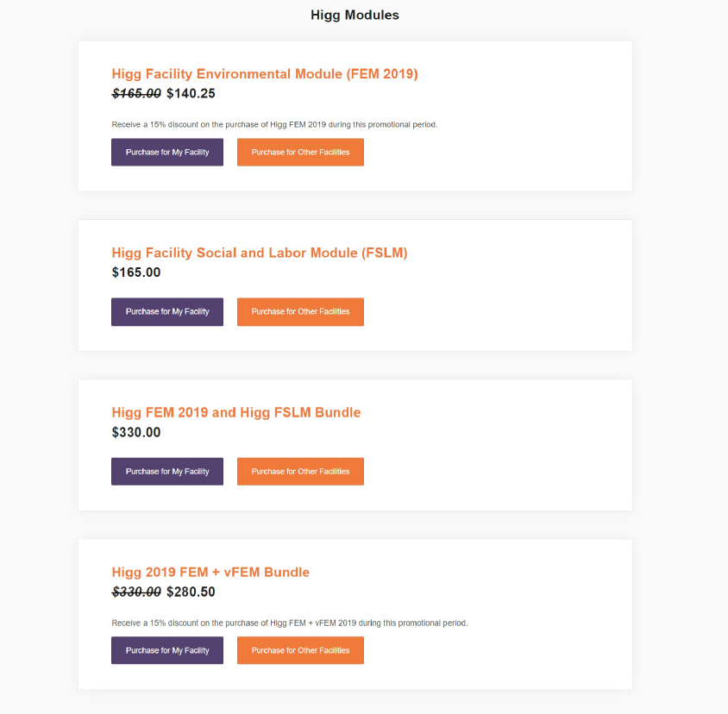Open Higg Facility Environmental Module (FEM 2019) title
728x714 pixels.
click(x=265, y=74)
